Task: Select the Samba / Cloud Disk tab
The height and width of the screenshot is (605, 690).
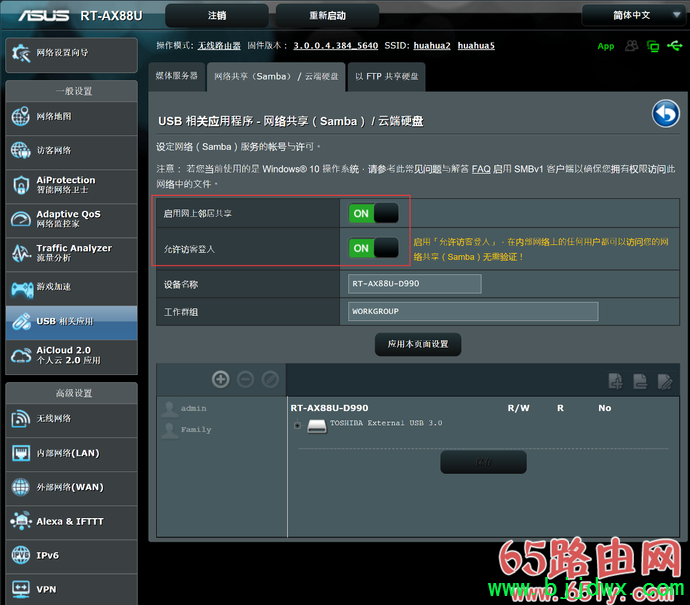Action: point(276,77)
